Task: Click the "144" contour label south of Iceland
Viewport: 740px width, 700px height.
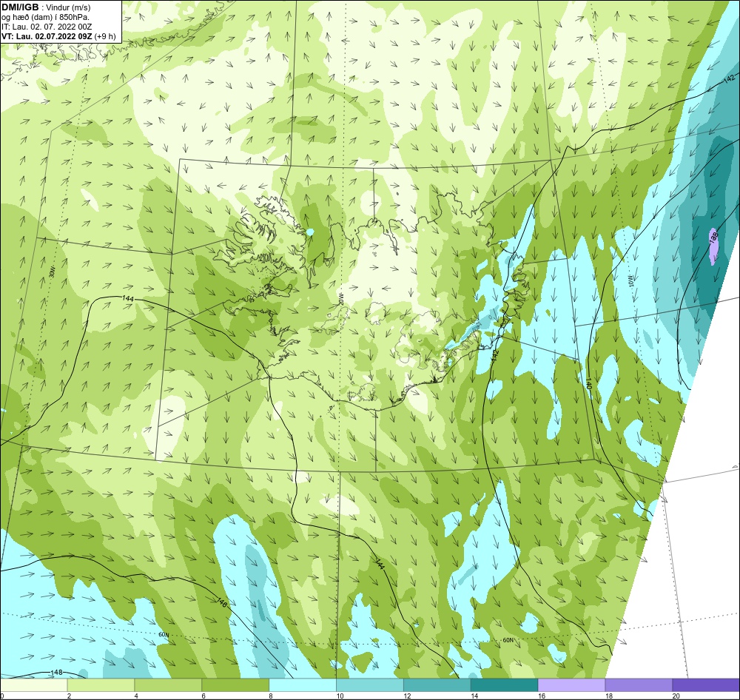Action: coord(380,564)
